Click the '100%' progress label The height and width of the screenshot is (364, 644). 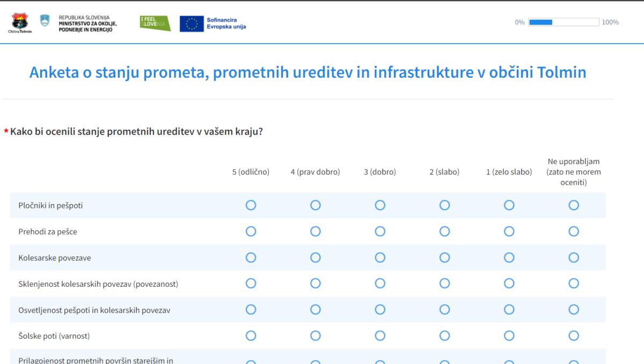point(610,23)
